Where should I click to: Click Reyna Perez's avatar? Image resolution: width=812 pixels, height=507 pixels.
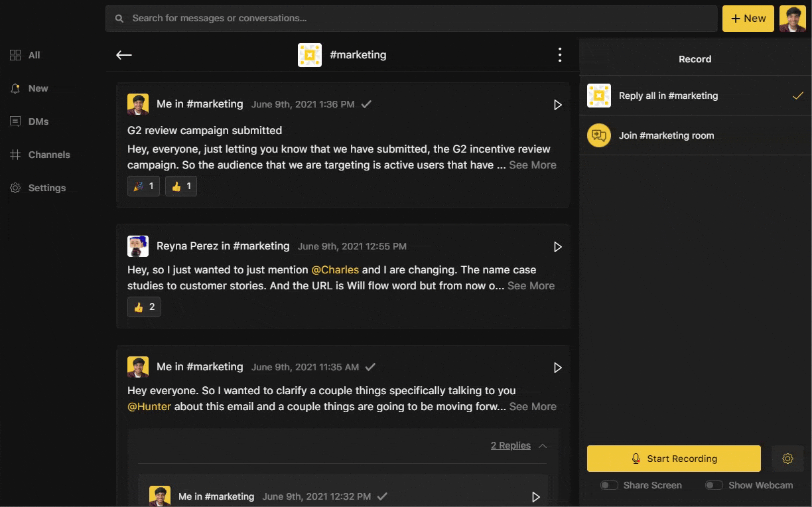point(138,246)
